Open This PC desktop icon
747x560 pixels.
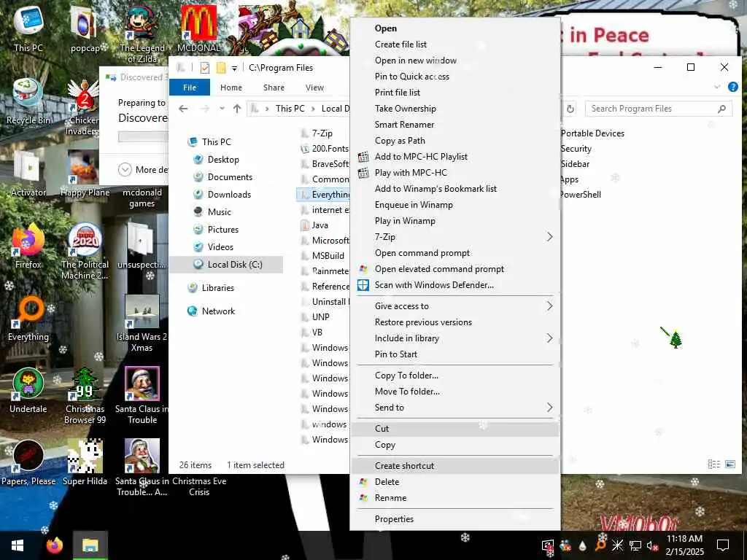pyautogui.click(x=28, y=28)
